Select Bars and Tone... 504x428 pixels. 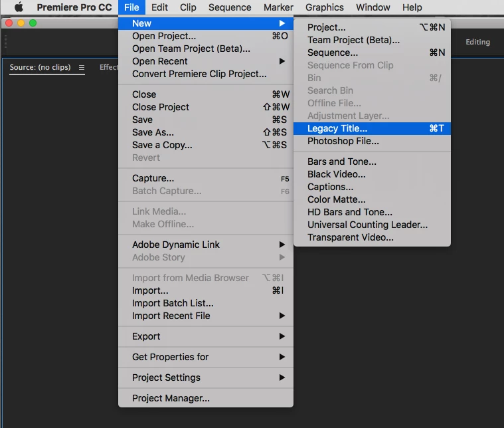(x=373, y=161)
